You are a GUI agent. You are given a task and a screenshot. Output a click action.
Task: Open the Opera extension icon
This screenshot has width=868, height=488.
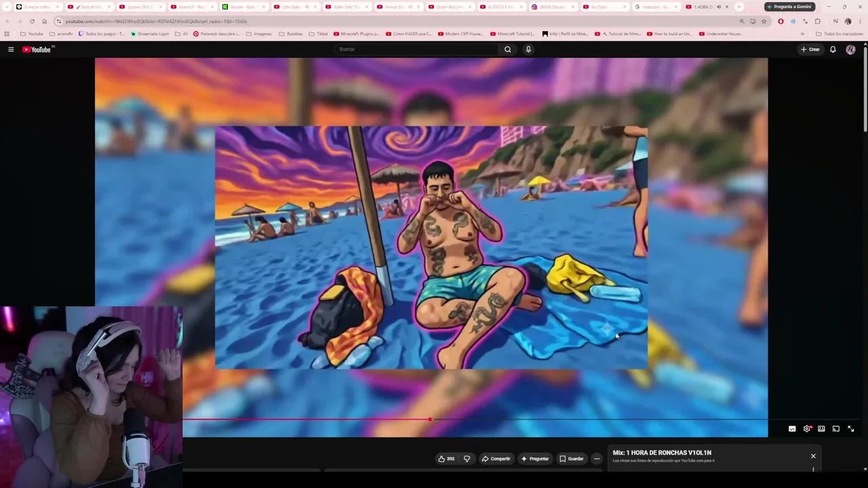[x=781, y=21]
